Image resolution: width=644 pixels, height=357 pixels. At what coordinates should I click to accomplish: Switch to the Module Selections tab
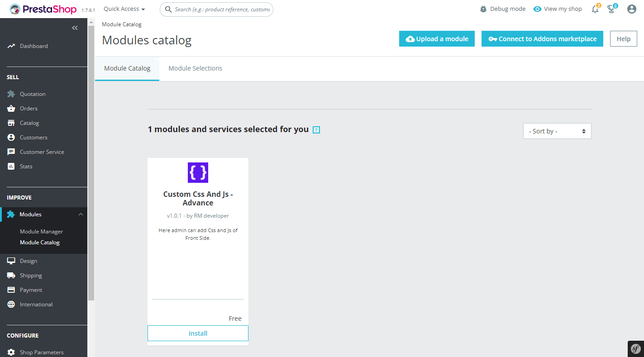click(196, 69)
